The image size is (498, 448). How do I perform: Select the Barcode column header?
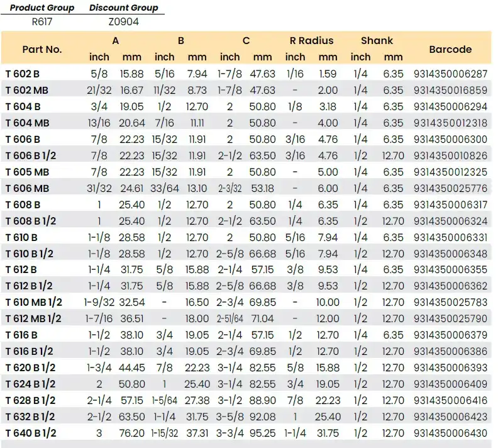(x=450, y=49)
